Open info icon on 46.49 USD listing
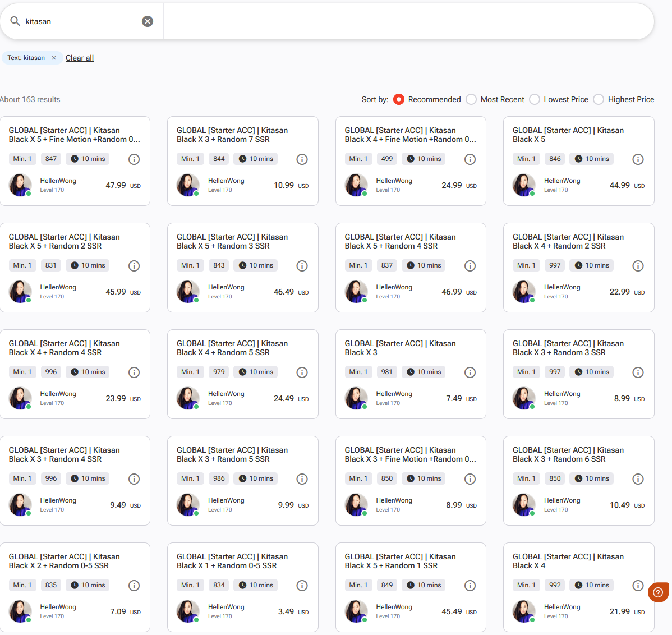The height and width of the screenshot is (635, 672). pyautogui.click(x=302, y=266)
